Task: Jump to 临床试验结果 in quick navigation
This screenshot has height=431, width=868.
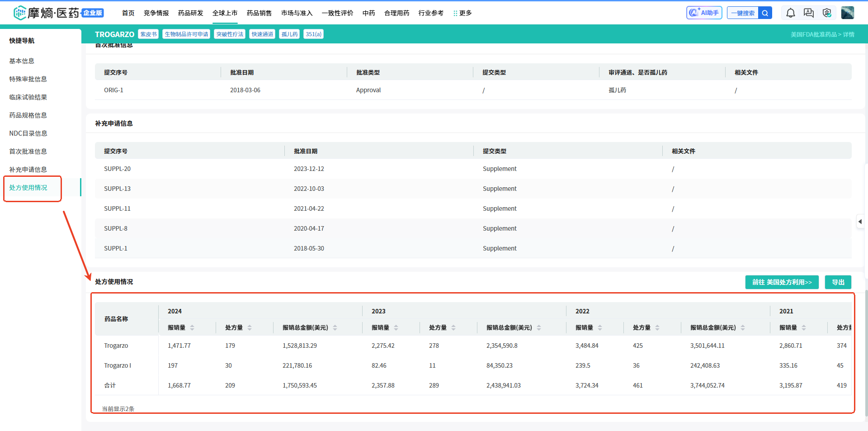Action: (x=28, y=97)
